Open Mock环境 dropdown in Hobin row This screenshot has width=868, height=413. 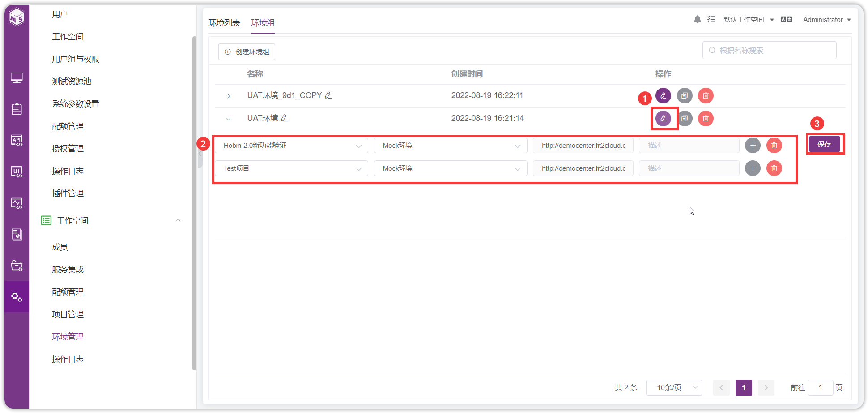coord(451,146)
